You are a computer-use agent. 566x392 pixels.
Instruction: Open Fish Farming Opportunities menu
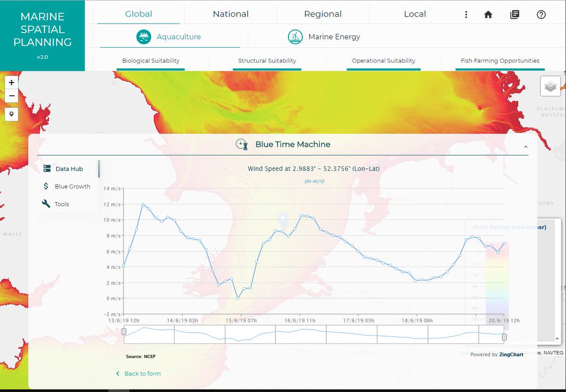coord(500,61)
